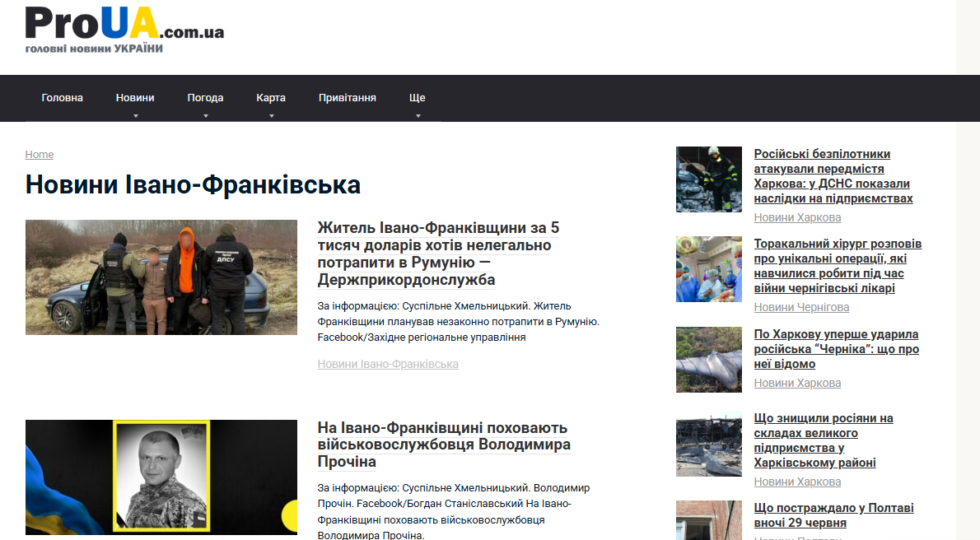Viewport: 980px width, 540px height.
Task: Open the surgeons operating thumbnail in the sidebar
Action: 709,269
